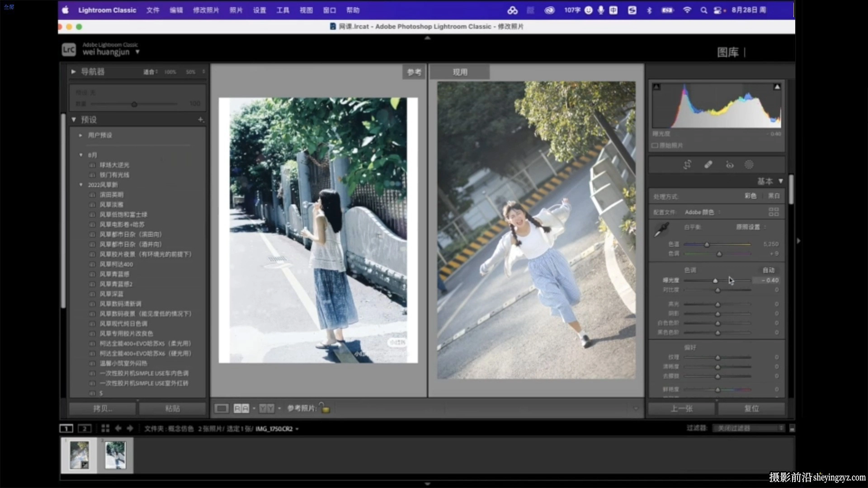
Task: Expand the 用户预设 folder
Action: coord(80,135)
